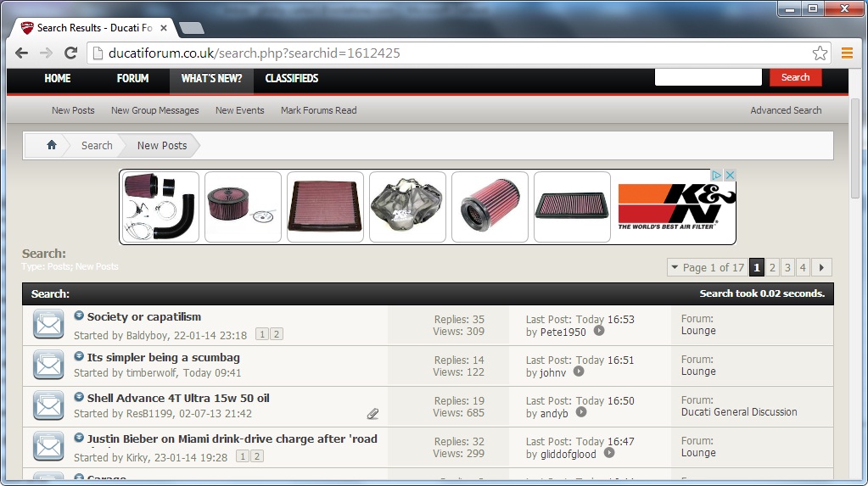Open Chrome menu hamburger icon
Viewport: 868px width, 486px height.
[x=846, y=53]
